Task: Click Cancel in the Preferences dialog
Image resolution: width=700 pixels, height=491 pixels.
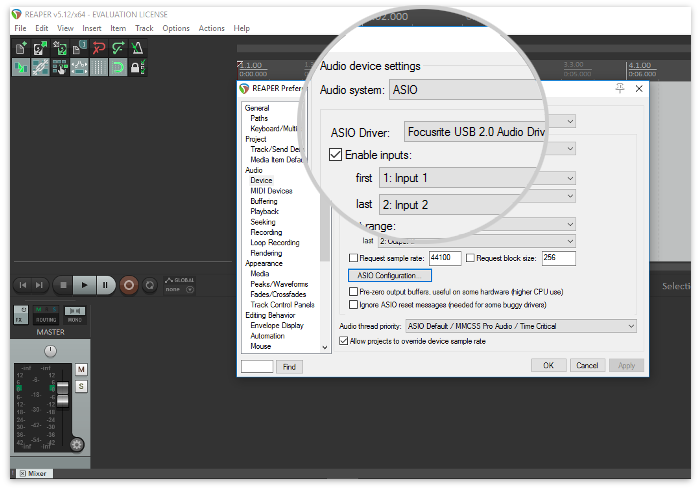Action: pyautogui.click(x=587, y=366)
